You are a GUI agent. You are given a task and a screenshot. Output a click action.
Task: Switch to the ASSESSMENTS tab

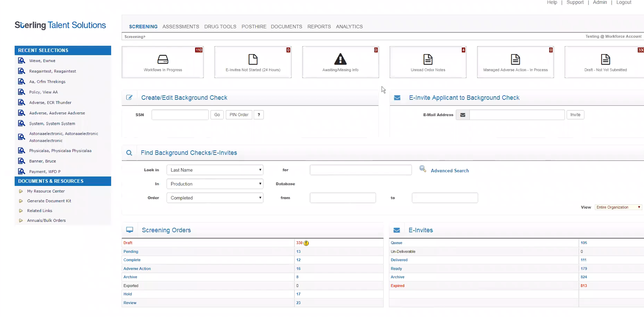(x=181, y=27)
